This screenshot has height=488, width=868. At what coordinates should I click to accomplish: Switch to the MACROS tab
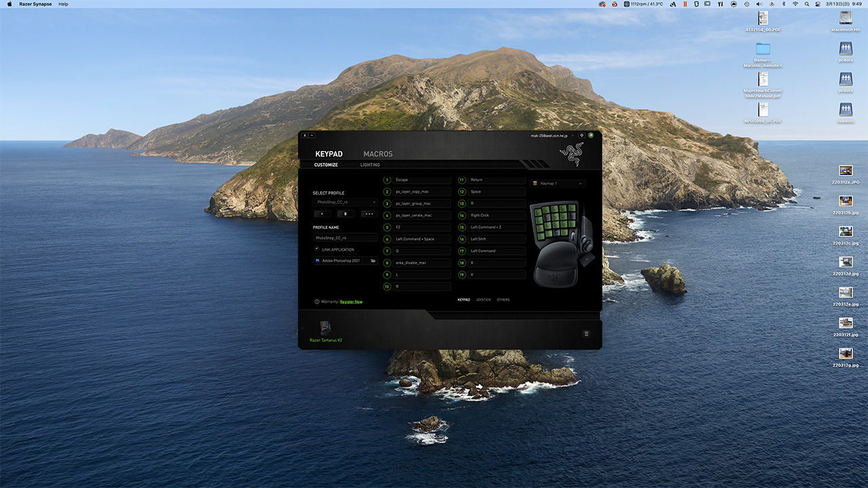[x=378, y=154]
